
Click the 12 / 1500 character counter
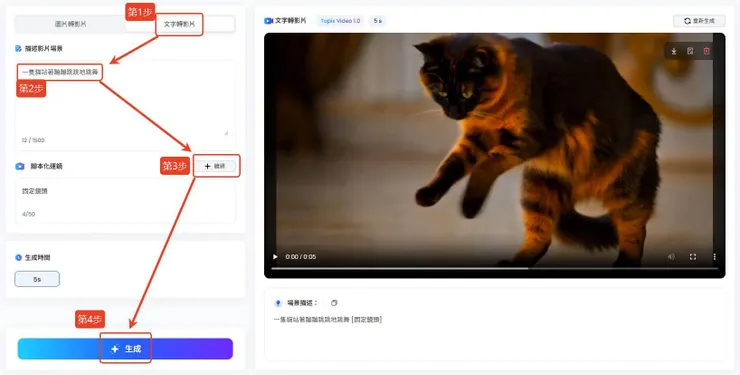[x=33, y=140]
